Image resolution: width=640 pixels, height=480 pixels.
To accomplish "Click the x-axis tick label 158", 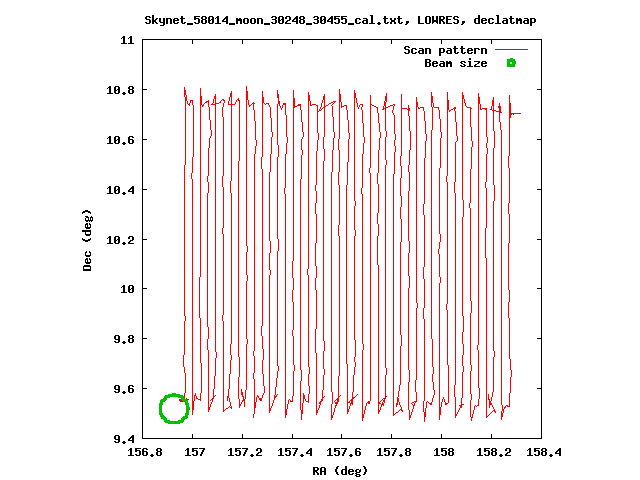I will click(443, 452).
